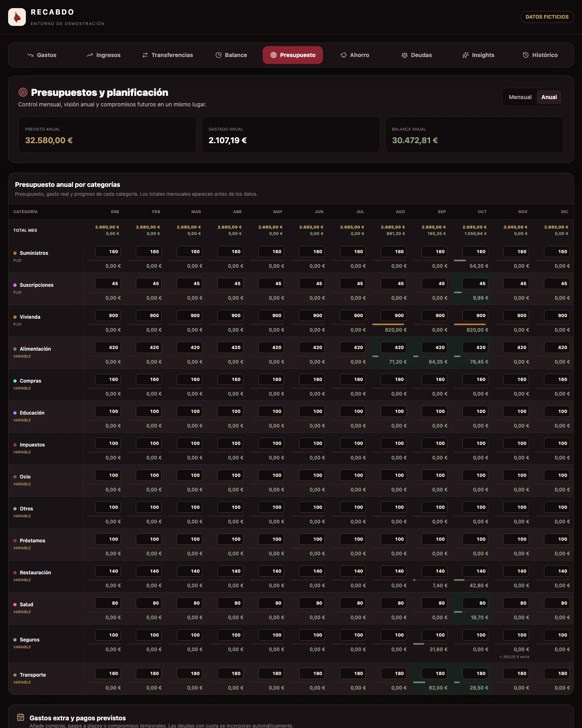Viewport: 582px width, 728px height.
Task: Click the Compras cyan color dot
Action: (15, 381)
